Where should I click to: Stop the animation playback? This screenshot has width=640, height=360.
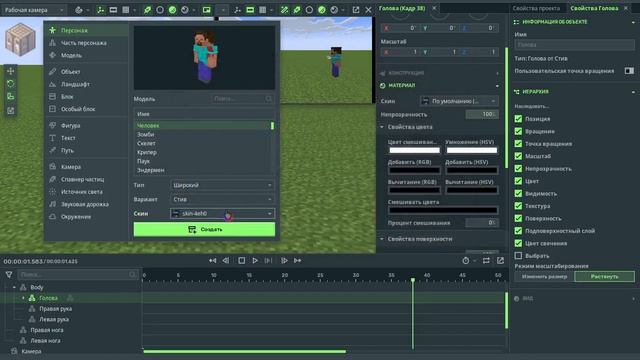pyautogui.click(x=242, y=260)
